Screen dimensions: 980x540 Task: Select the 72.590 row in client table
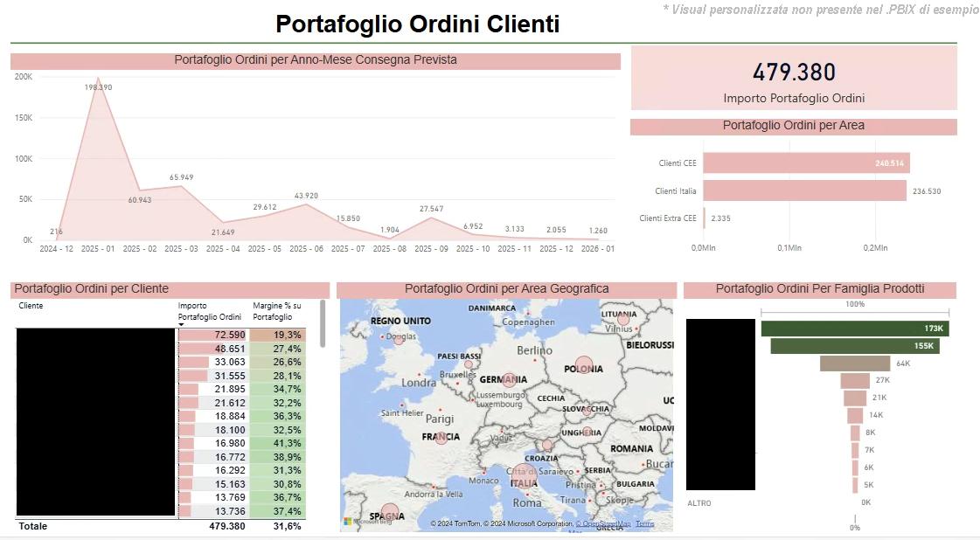point(213,335)
